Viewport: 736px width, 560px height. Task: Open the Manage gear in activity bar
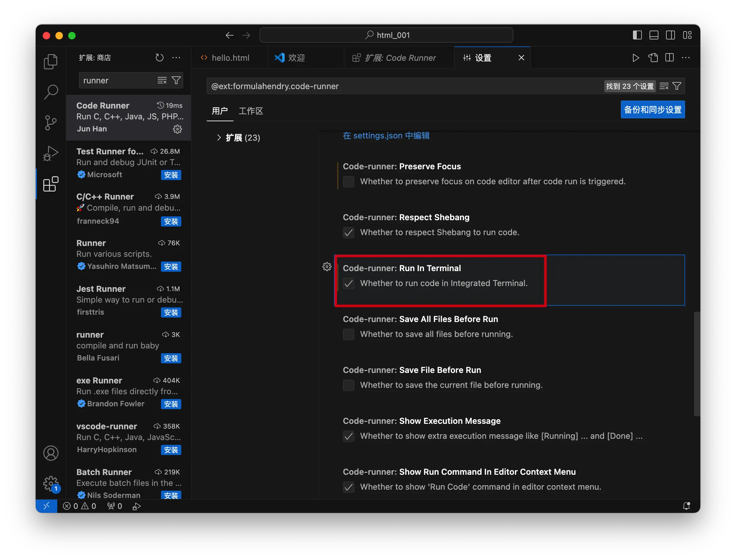(51, 483)
